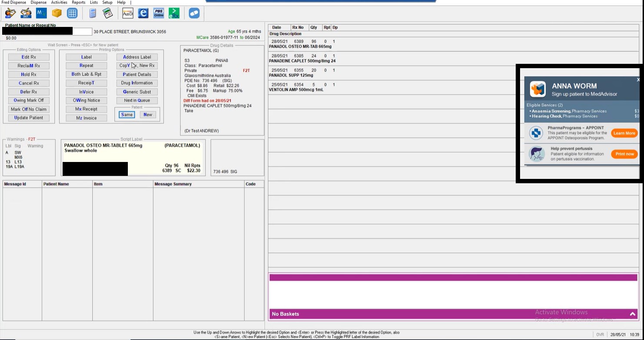Screen dimensions: 644x340
Task: Choose New patient button
Action: (148, 115)
